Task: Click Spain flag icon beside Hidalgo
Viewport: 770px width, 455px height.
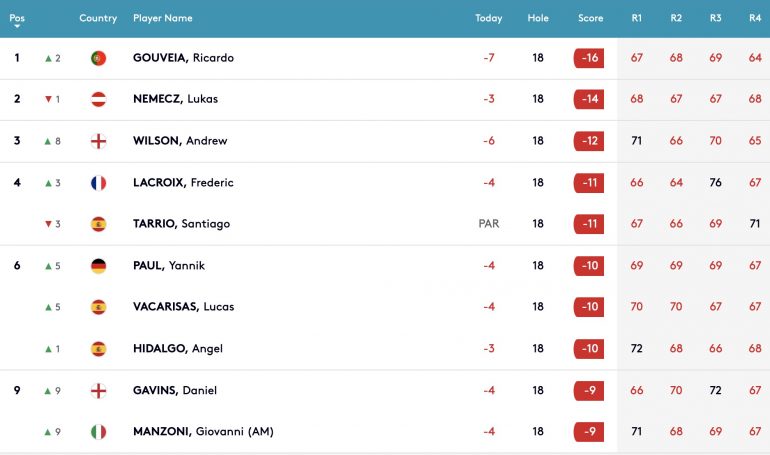Action: tap(98, 349)
